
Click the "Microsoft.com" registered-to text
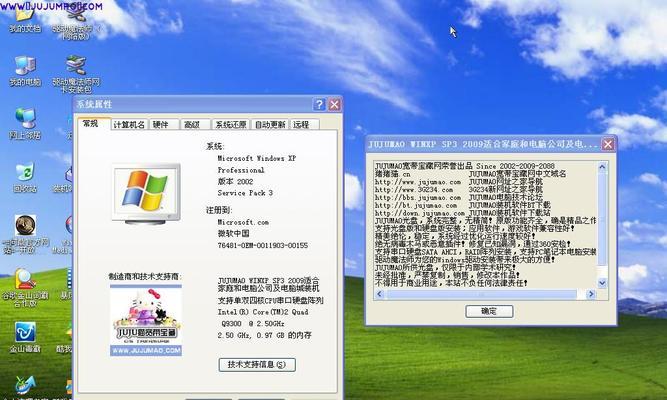[243, 222]
